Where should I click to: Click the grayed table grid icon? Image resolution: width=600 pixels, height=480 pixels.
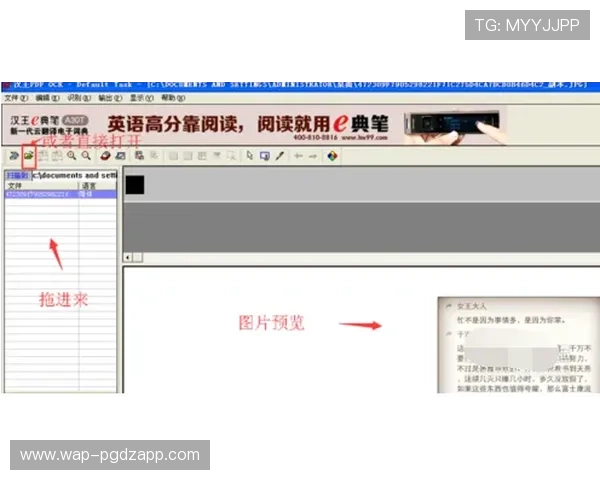tap(202, 156)
